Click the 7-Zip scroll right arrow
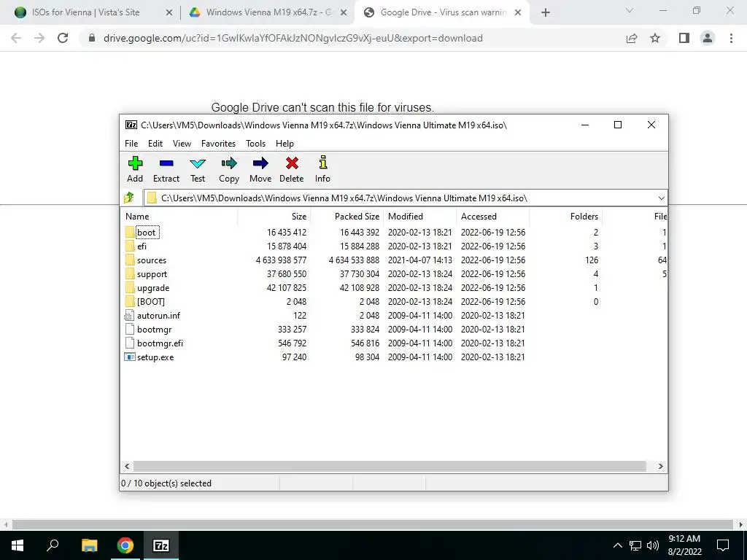The width and height of the screenshot is (747, 560). (x=661, y=466)
